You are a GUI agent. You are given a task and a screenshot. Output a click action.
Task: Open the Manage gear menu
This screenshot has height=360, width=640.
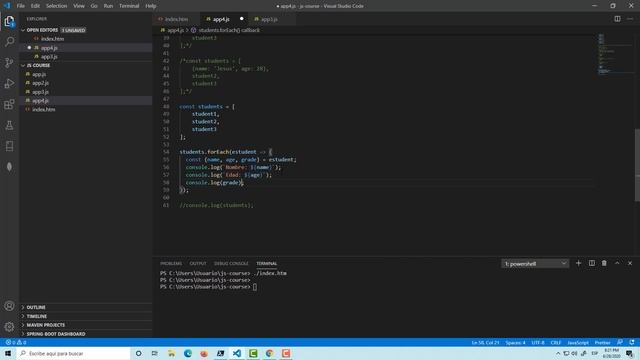click(x=9, y=327)
